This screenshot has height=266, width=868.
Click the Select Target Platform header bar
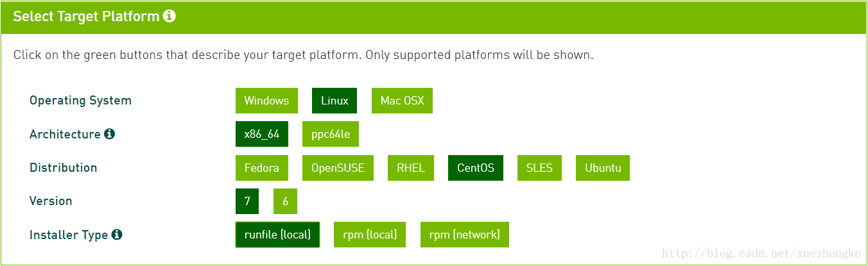449,17
